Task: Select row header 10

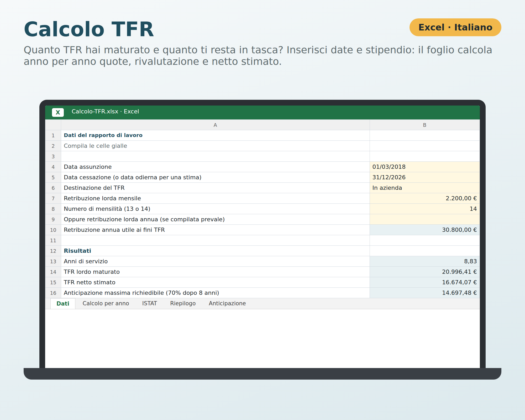Action: [x=53, y=230]
